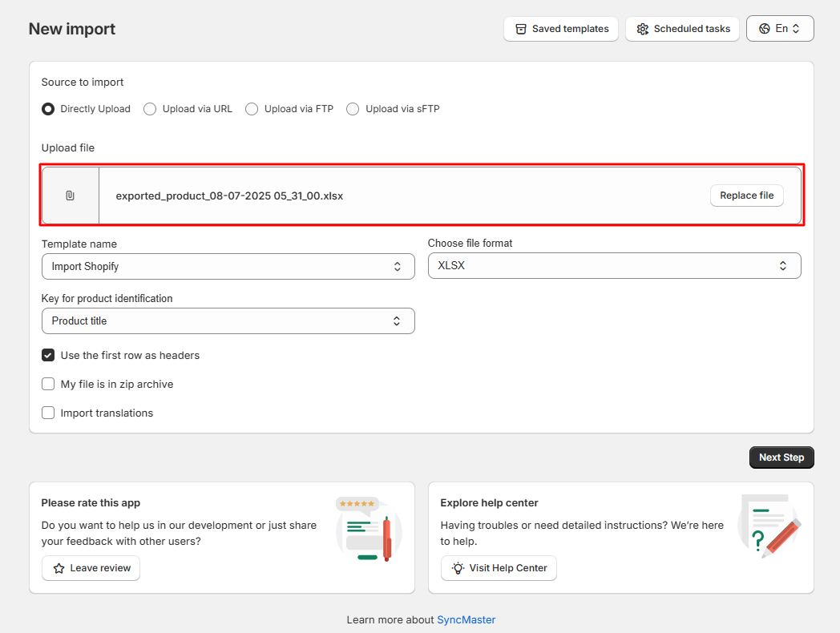Click Visit Help Center button
Screen dimensions: 840x633
click(499, 568)
